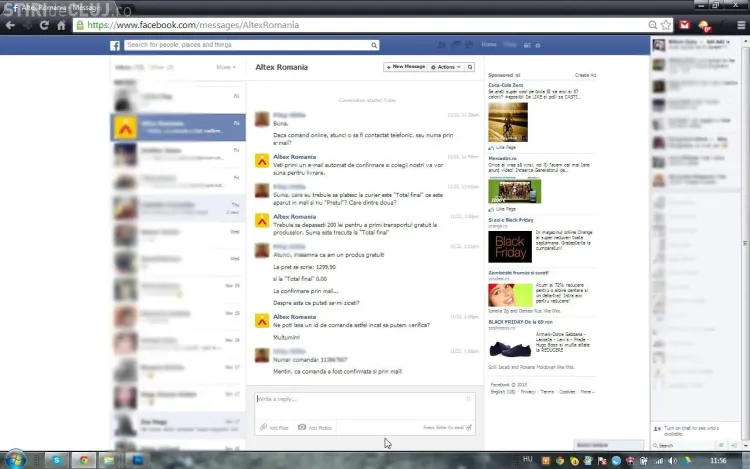Open the More link in page footer
Image resolution: width=750 pixels, height=469 pixels.
tap(587, 392)
